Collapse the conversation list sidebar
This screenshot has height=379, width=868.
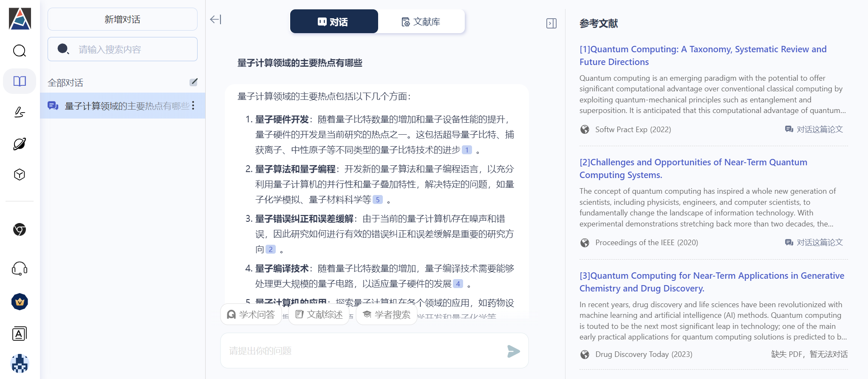(x=215, y=20)
